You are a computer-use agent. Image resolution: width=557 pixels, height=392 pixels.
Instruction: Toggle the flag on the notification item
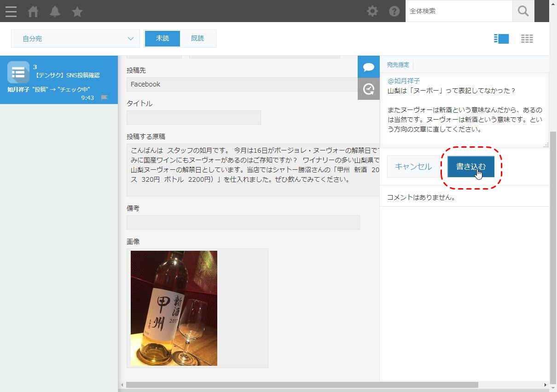point(104,98)
